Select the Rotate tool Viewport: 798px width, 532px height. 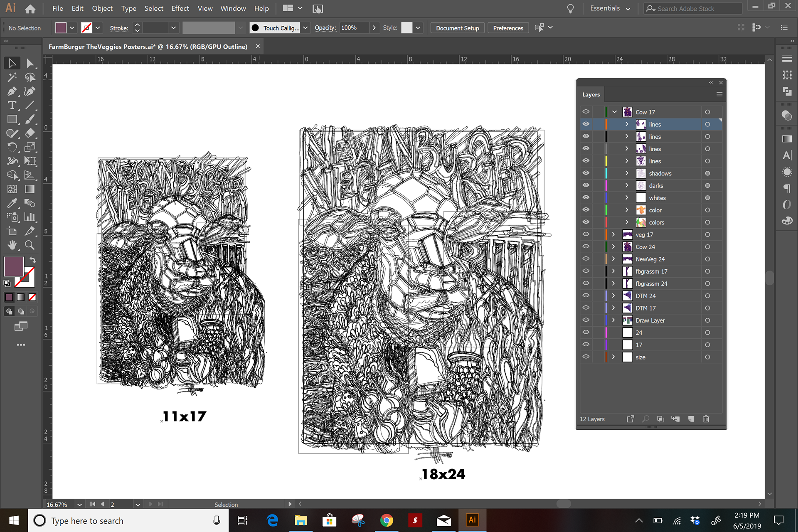[x=12, y=147]
